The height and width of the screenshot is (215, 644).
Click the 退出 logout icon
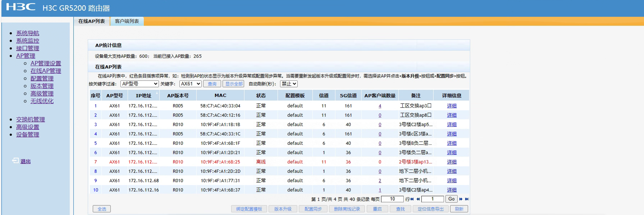(x=15, y=161)
